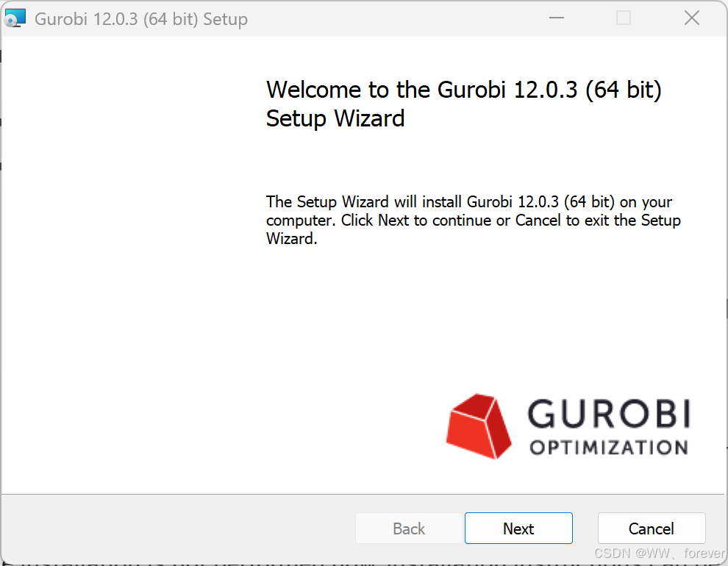The width and height of the screenshot is (728, 566).
Task: Cancel the Gurobi setup wizard
Action: pos(652,528)
